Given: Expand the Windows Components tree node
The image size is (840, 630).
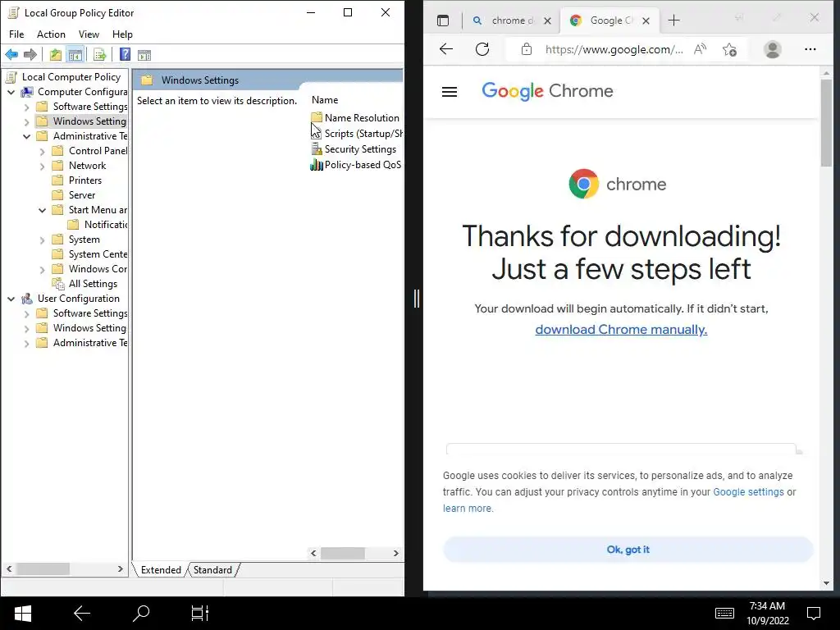Looking at the screenshot, I should 43,270.
